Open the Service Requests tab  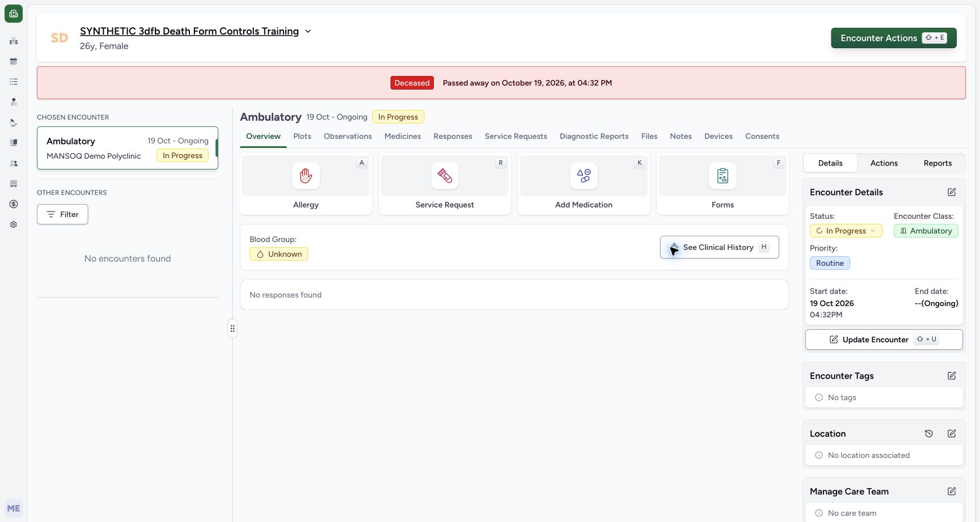coord(516,136)
